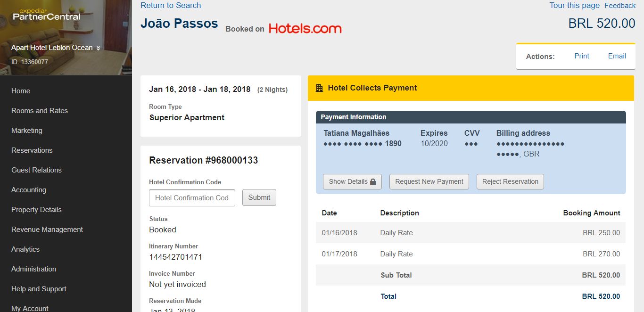Screen dimensions: 644x312
Task: Click the Feedback link
Action: (620, 6)
